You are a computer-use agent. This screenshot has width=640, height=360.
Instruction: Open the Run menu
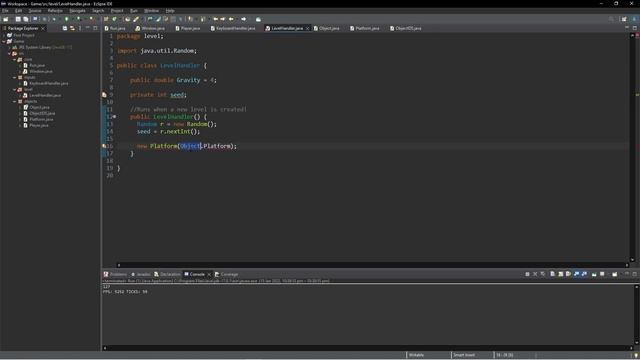pos(134,11)
